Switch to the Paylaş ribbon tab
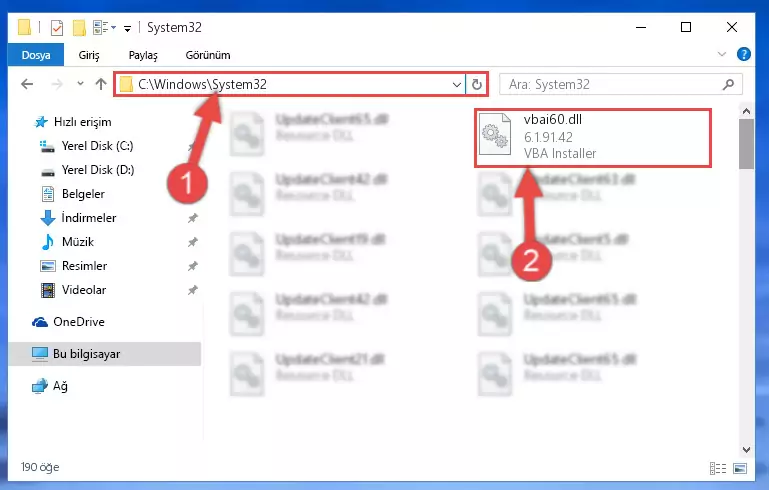The height and width of the screenshot is (490, 769). point(143,55)
